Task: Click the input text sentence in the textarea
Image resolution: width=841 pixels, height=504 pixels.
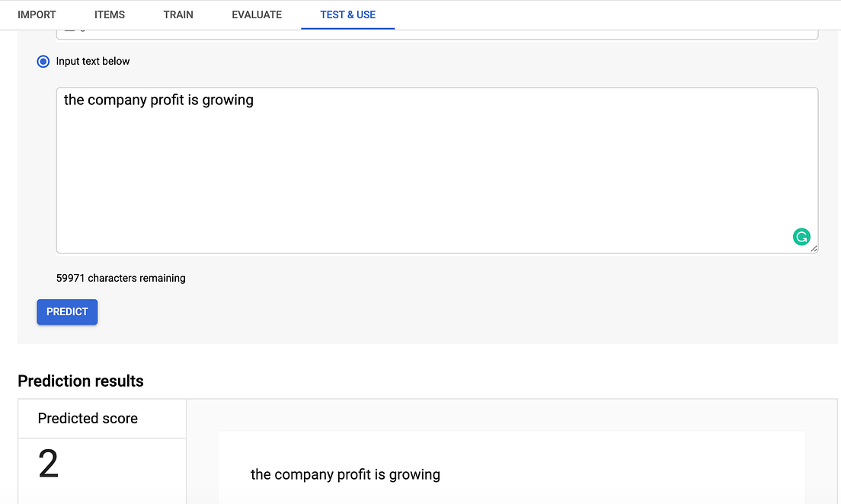Action: click(x=158, y=100)
